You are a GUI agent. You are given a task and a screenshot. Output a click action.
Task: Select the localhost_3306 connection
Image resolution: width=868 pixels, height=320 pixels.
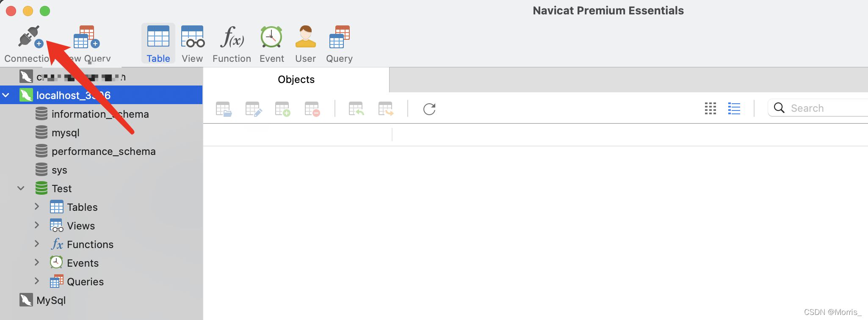click(101, 95)
